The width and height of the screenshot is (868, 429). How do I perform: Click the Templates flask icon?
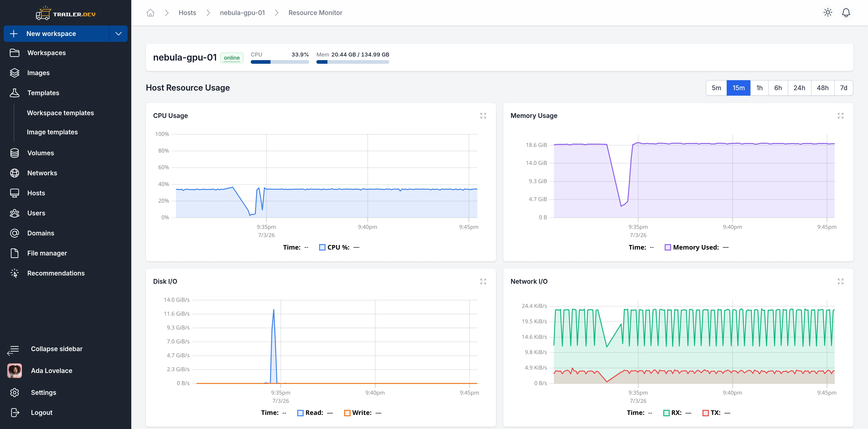tap(15, 93)
